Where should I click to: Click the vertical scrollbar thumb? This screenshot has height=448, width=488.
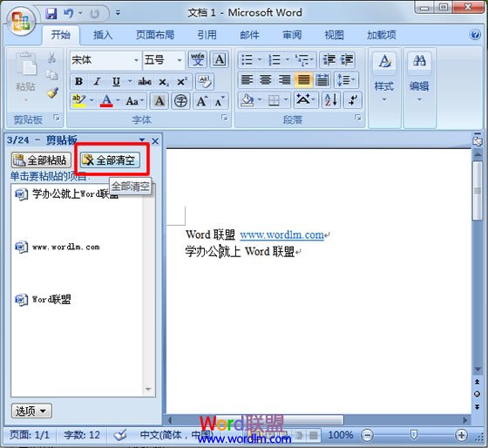pos(478,191)
